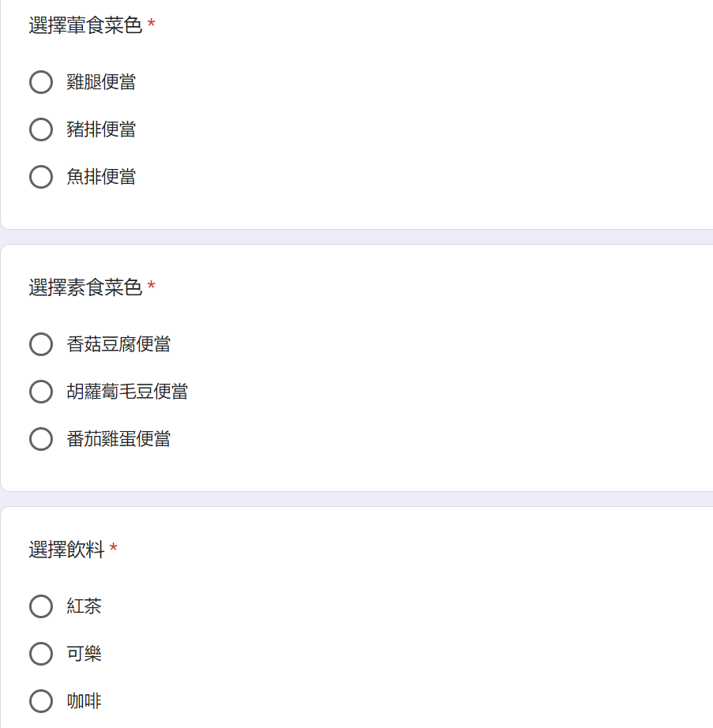The height and width of the screenshot is (728, 713).
Task: Click the 紅茶 label text
Action: pyautogui.click(x=84, y=606)
